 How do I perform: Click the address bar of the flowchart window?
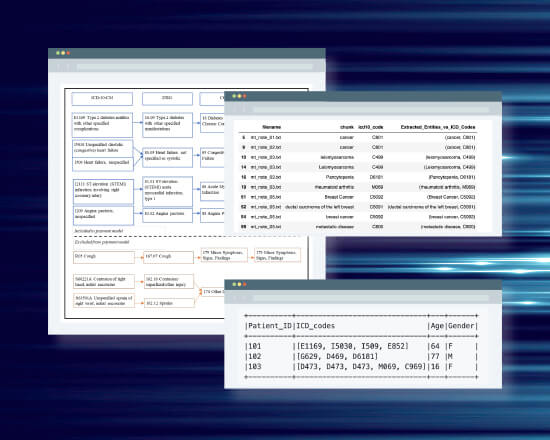195,66
